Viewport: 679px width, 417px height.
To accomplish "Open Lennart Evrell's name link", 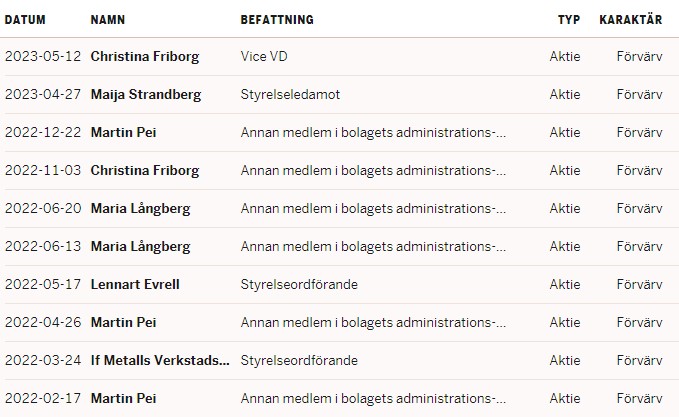I will point(135,285).
